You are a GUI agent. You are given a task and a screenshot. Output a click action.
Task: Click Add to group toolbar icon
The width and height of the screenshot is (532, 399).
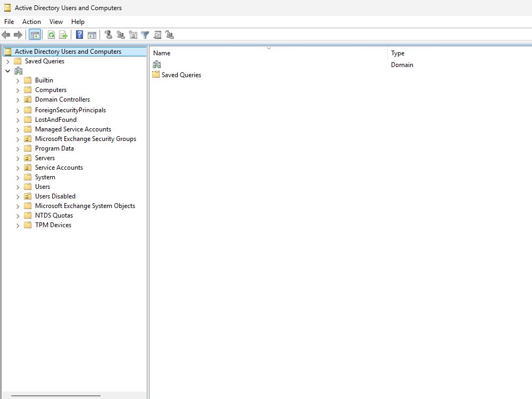point(170,35)
